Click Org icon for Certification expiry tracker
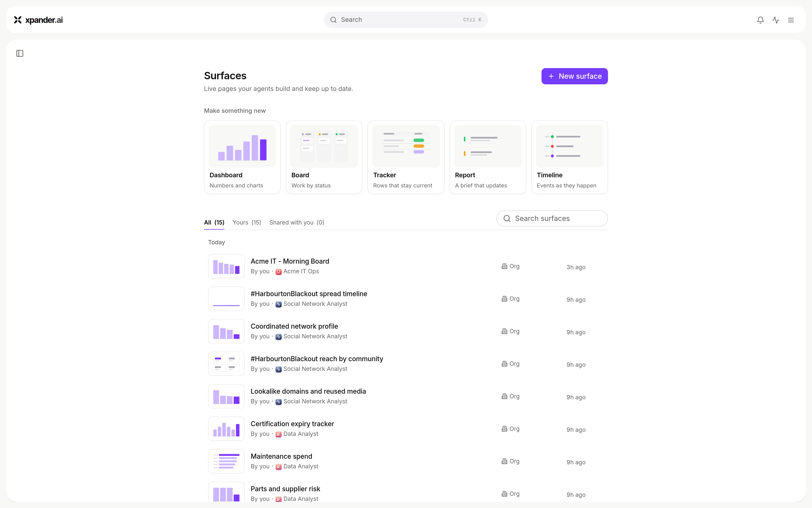Viewport: 812px width, 508px height. click(x=504, y=429)
